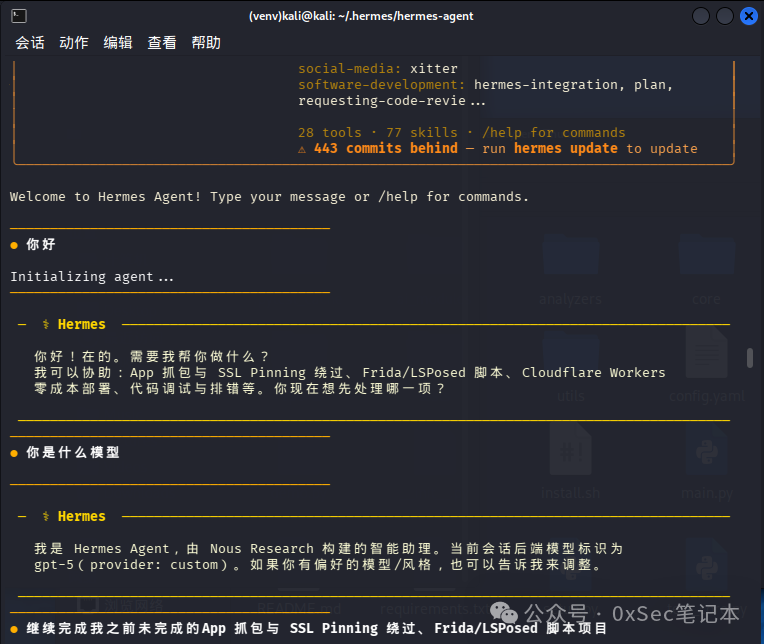This screenshot has height=644, width=764.
Task: Click the warning triangle before 443 commits
Action: tap(302, 149)
